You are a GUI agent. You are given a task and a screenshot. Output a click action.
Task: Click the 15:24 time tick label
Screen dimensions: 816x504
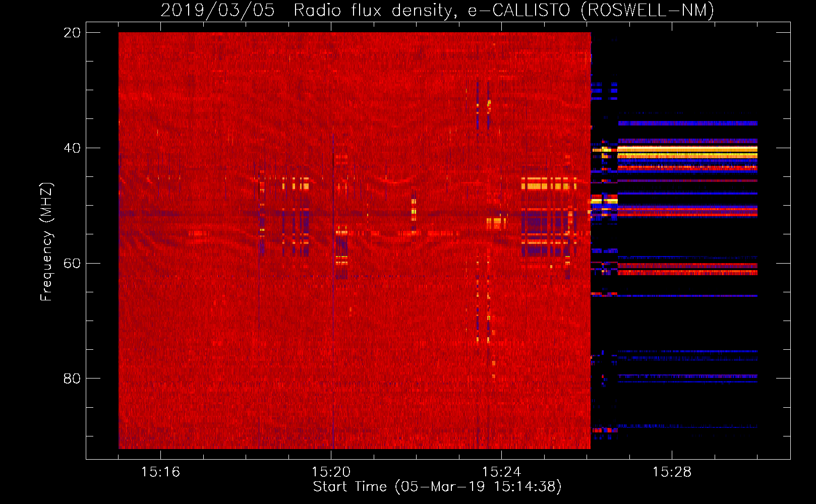(x=501, y=472)
